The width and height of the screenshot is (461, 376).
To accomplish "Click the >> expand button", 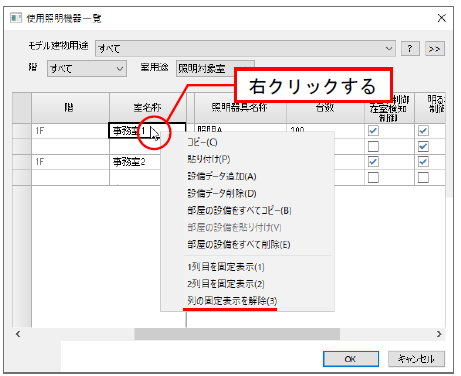I will 435,49.
